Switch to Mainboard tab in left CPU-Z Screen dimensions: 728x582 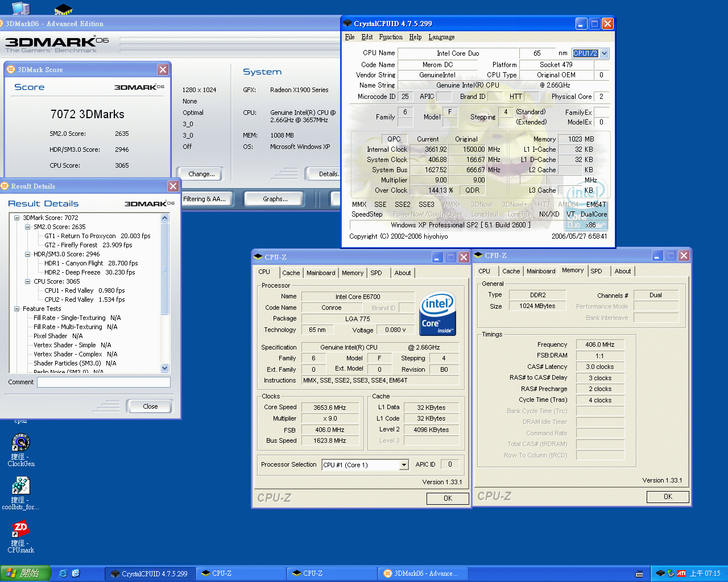tap(321, 273)
